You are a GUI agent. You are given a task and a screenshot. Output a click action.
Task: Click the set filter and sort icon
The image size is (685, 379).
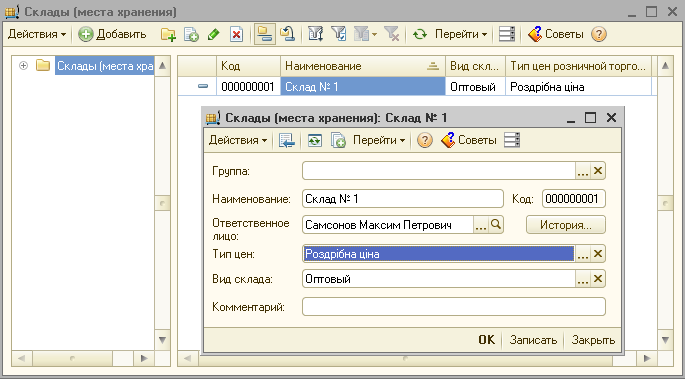315,34
